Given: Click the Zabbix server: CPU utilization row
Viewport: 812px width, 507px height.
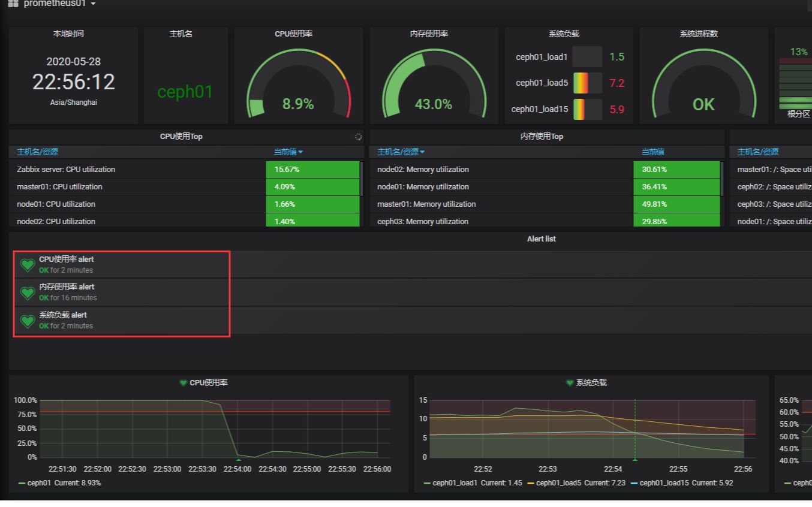Looking at the screenshot, I should point(185,170).
